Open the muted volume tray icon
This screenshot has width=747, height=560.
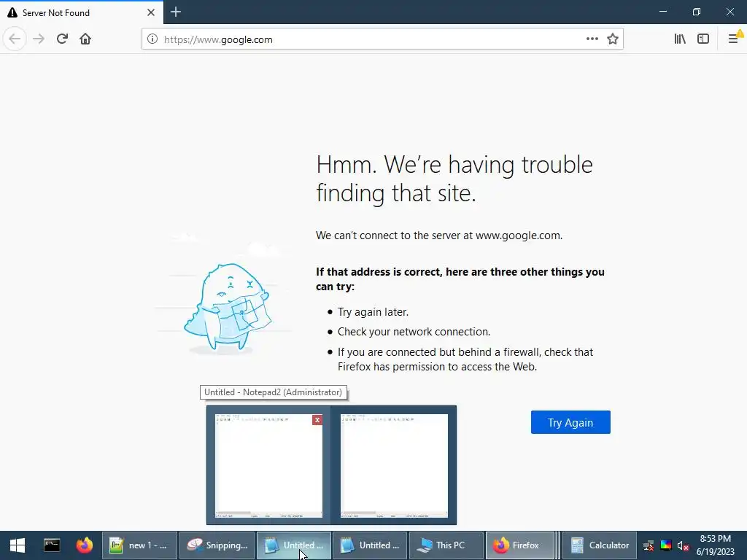(x=683, y=545)
